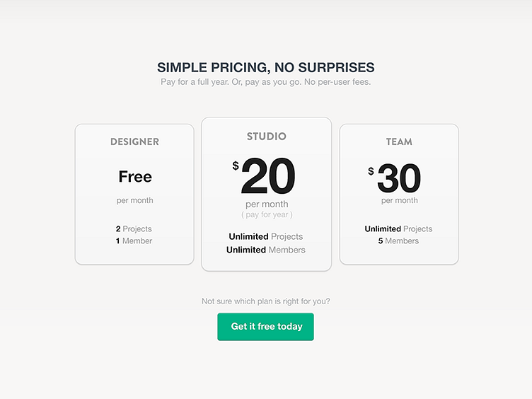Click the 1 Member feature line
Image resolution: width=532 pixels, height=399 pixels.
tap(134, 241)
